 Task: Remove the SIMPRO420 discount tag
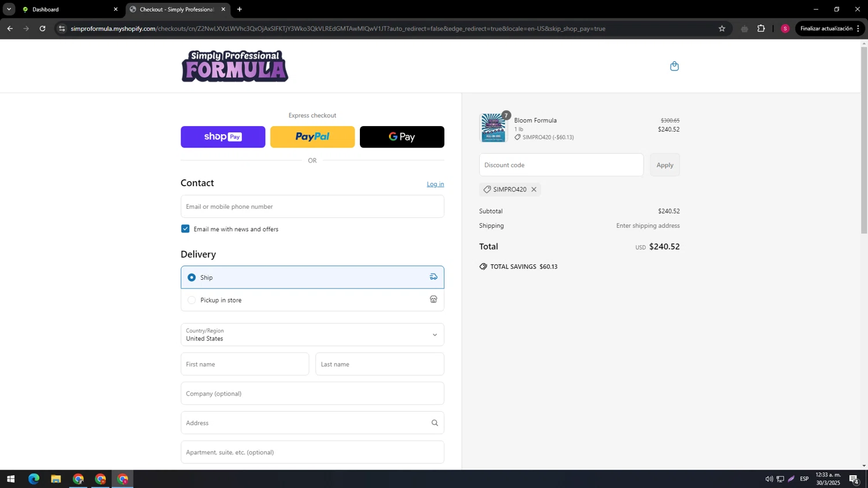tap(534, 190)
